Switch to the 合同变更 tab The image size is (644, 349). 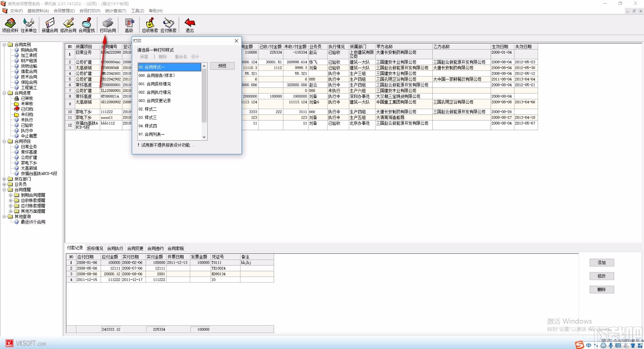tap(135, 248)
